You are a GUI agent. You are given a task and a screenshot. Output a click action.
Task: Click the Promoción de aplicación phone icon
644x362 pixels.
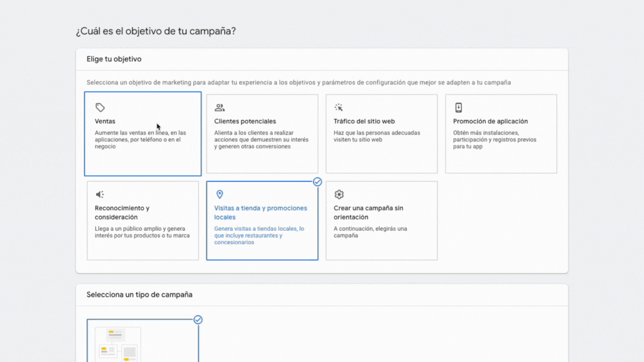pyautogui.click(x=458, y=107)
